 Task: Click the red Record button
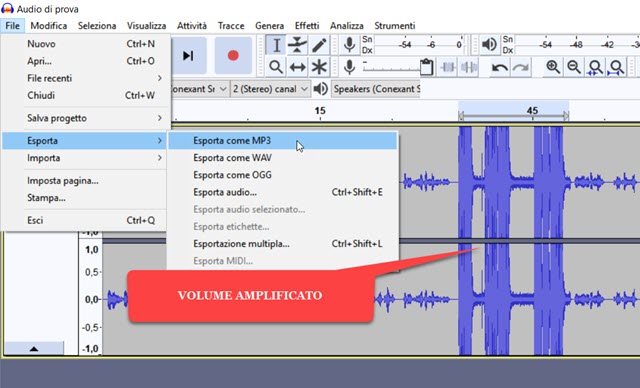[x=233, y=55]
